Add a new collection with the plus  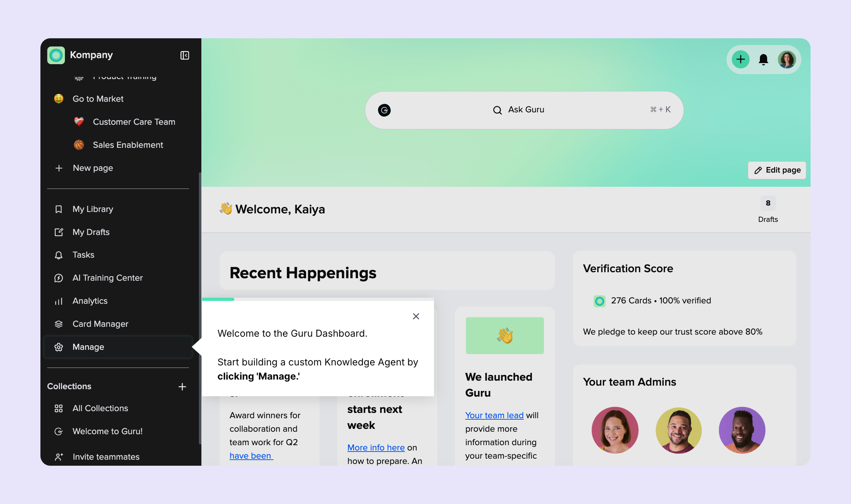point(182,386)
